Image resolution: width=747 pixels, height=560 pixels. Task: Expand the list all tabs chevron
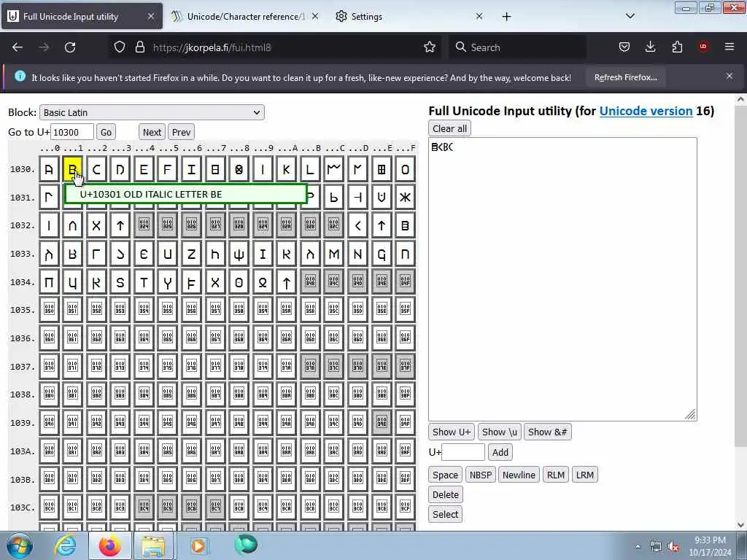pos(630,16)
